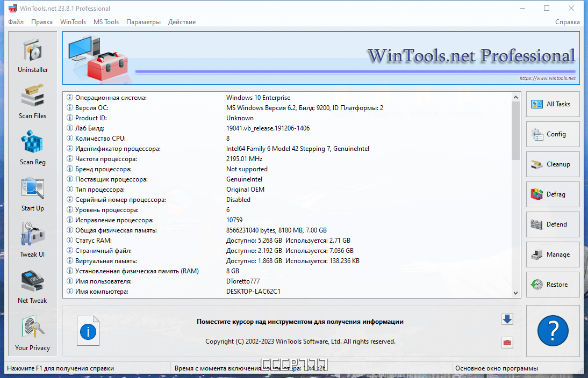
Task: Click the info icon beside Product ID
Action: 70,118
